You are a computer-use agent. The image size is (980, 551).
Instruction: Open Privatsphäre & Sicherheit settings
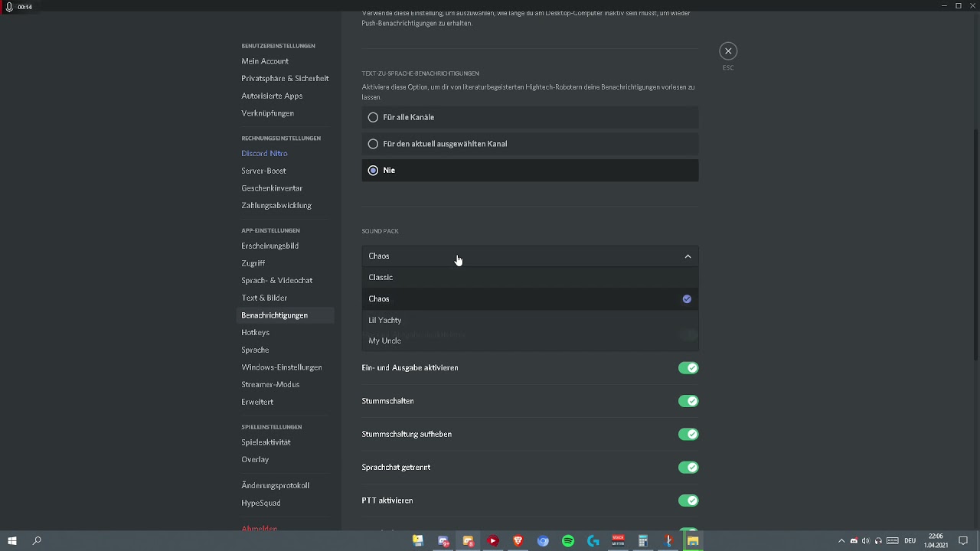(x=286, y=79)
